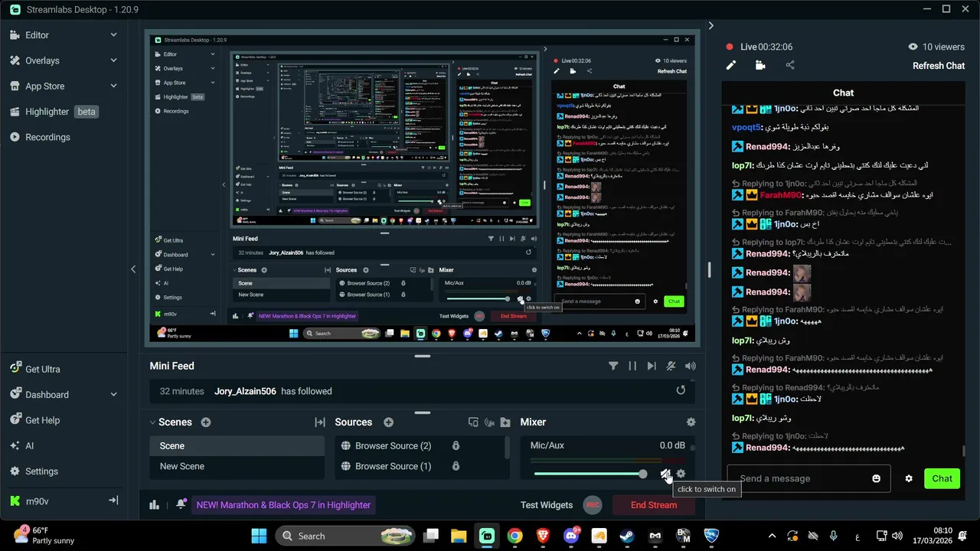Mute Mini Feed alerts

671,366
